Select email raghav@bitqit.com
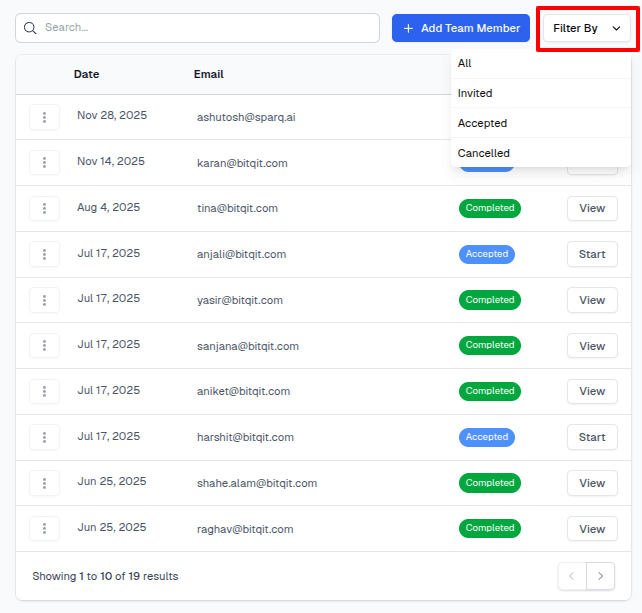Screen dimensions: 642x613 (245, 529)
